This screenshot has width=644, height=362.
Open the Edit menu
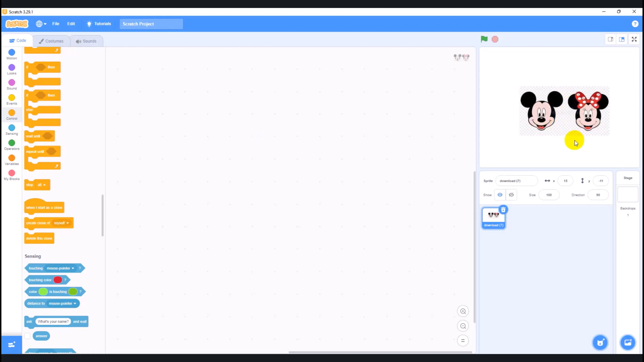click(71, 24)
